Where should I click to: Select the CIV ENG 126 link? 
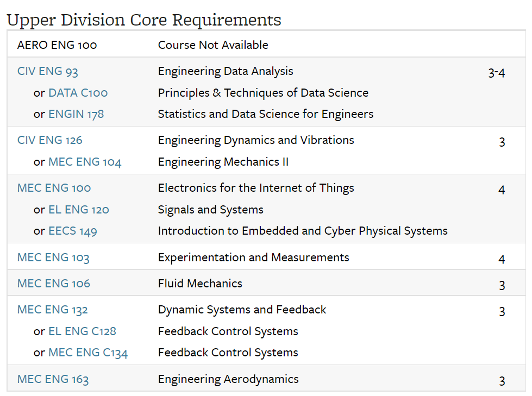pos(50,140)
